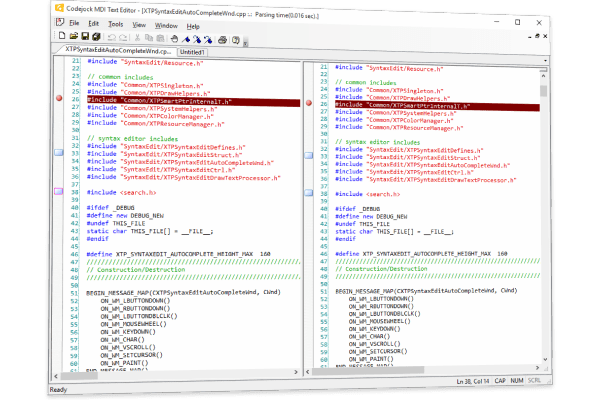
Task: Open the Help menu
Action: click(193, 26)
